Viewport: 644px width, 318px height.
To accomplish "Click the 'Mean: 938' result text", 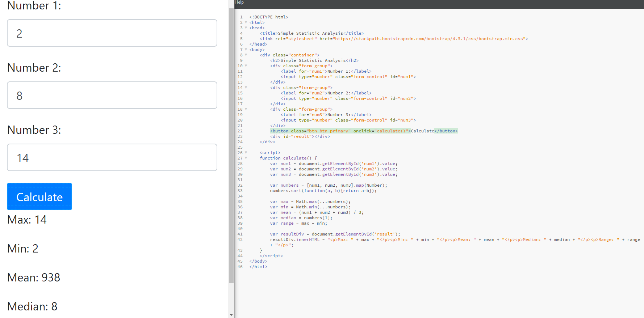I will coord(34,277).
